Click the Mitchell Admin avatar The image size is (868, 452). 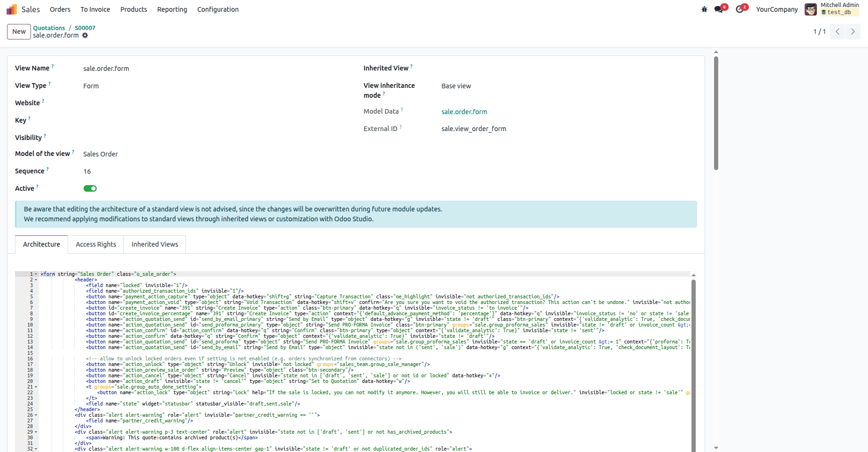(811, 9)
